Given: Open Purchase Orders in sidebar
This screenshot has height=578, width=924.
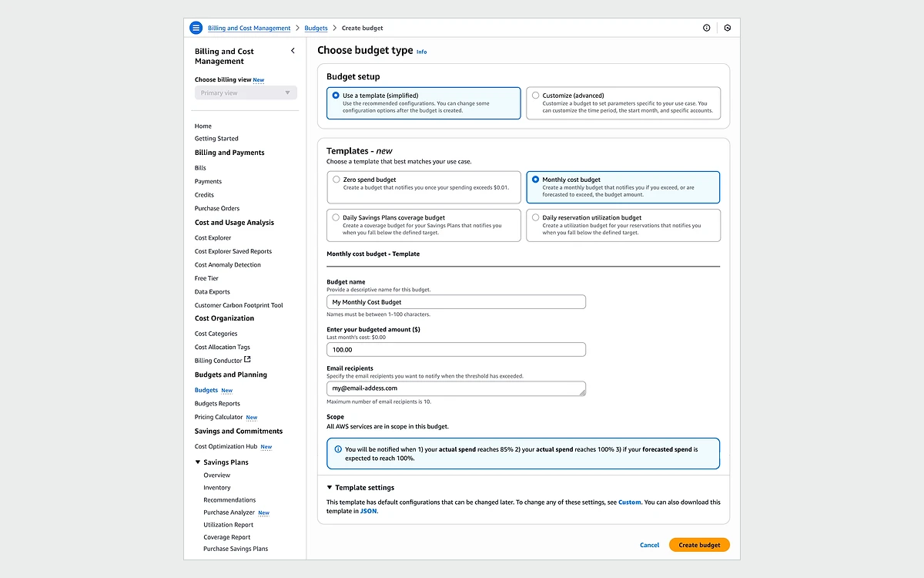Looking at the screenshot, I should [x=217, y=208].
